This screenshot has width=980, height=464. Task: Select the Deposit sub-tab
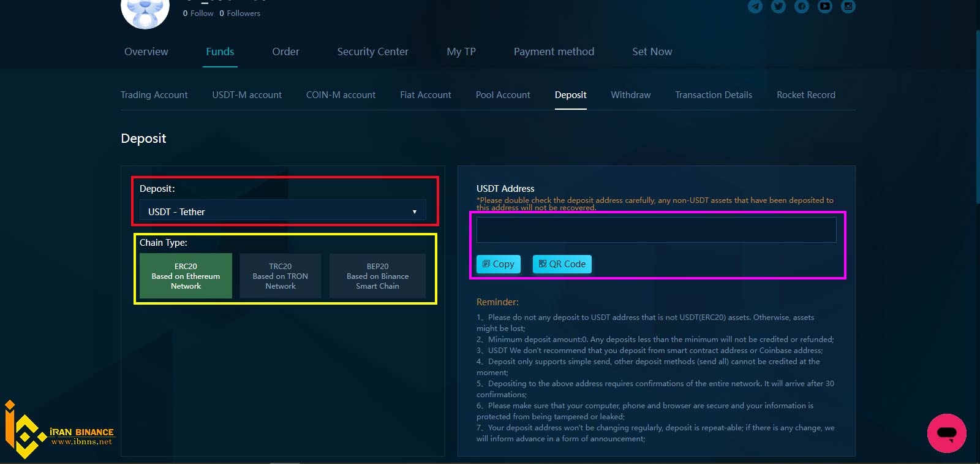(x=571, y=95)
